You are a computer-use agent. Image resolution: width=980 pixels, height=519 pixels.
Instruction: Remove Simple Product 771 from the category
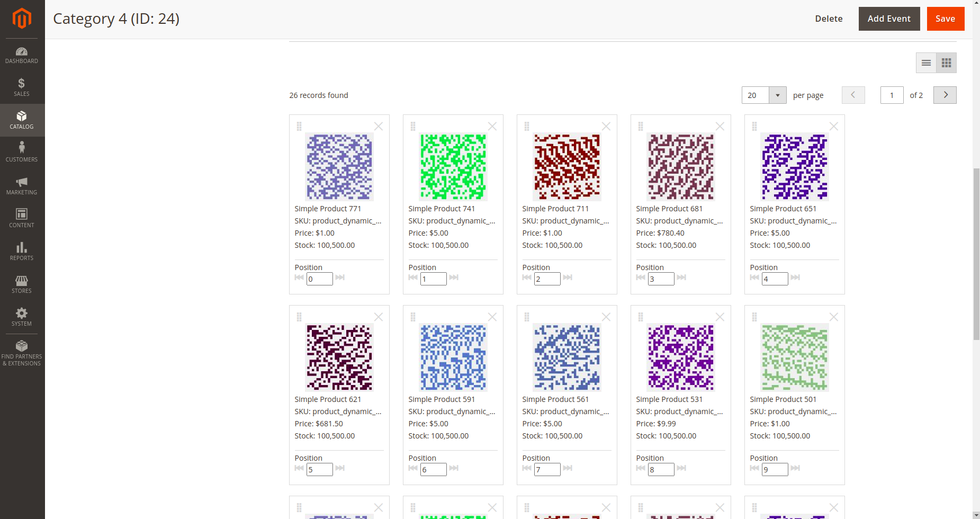tap(378, 126)
